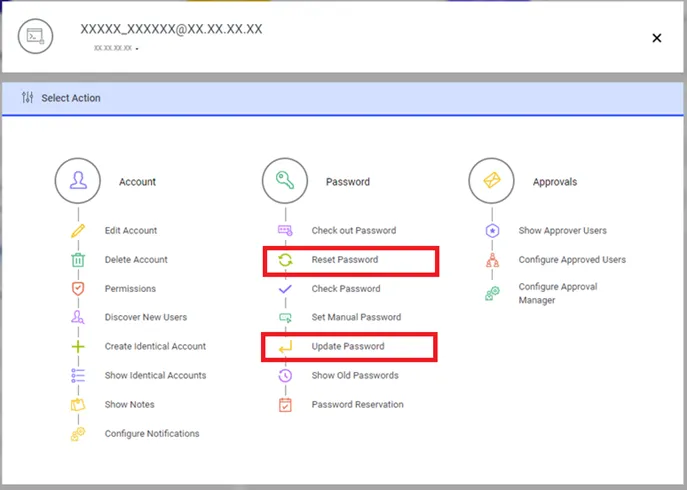Click the green plus icon for Create Identical Account
Image resolution: width=687 pixels, height=490 pixels.
pos(78,347)
